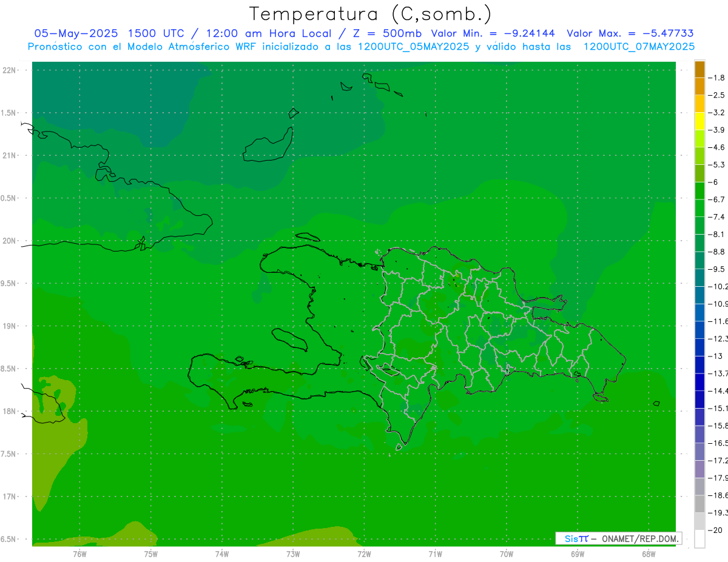Pick the blue swatch between -13 and -13.7
The height and width of the screenshot is (562, 728).
coord(699,365)
